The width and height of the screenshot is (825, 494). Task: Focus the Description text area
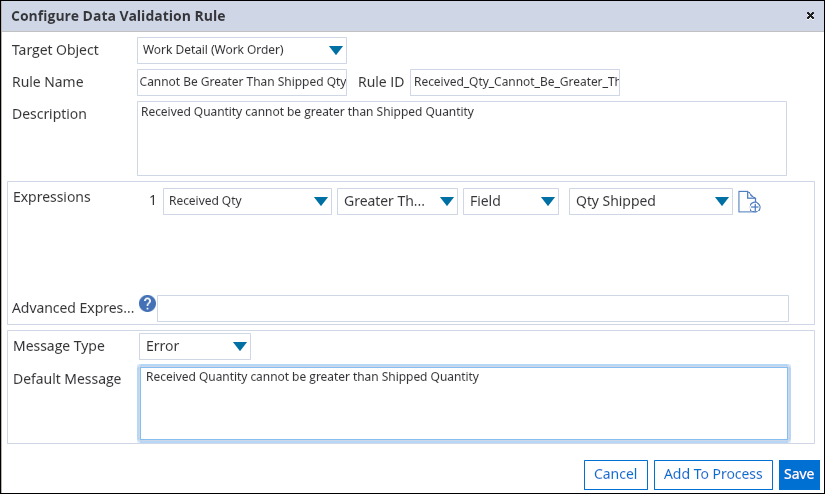click(462, 138)
